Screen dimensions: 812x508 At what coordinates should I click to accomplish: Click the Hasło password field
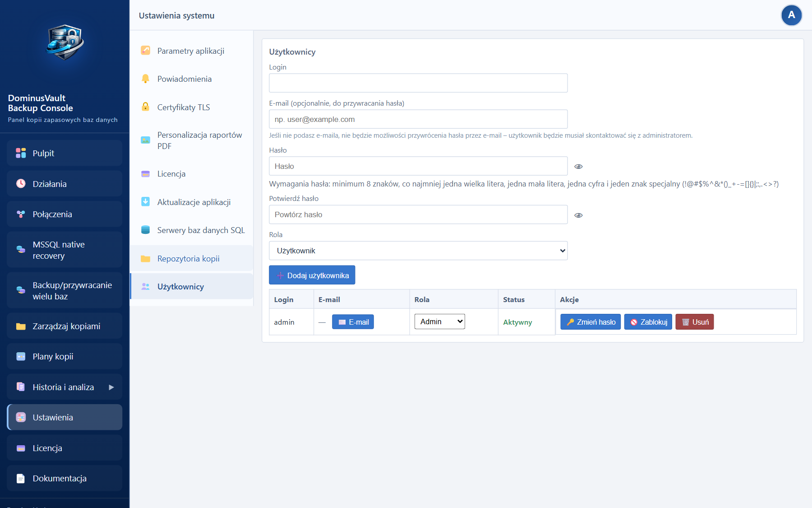pos(418,166)
